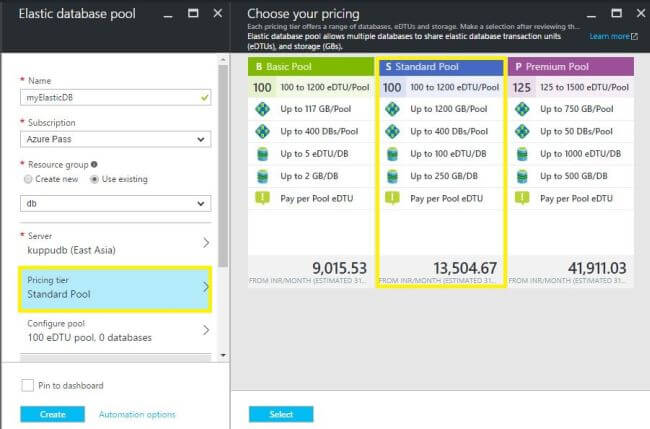
Task: Select the Standard Pool pricing tier header
Action: pos(441,67)
